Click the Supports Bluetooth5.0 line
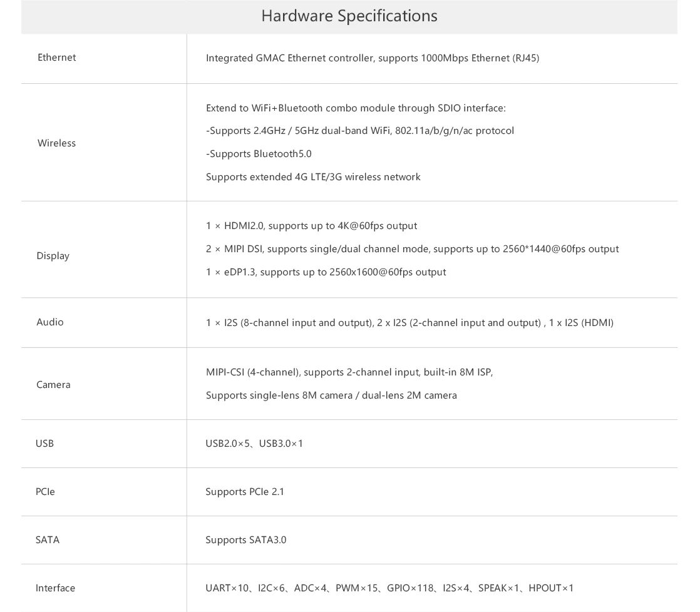This screenshot has height=612, width=700. (259, 154)
